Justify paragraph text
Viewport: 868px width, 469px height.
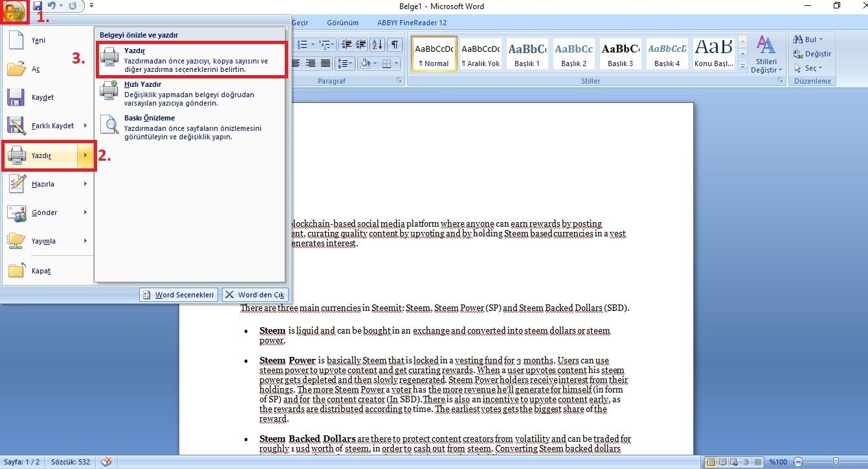click(x=325, y=63)
